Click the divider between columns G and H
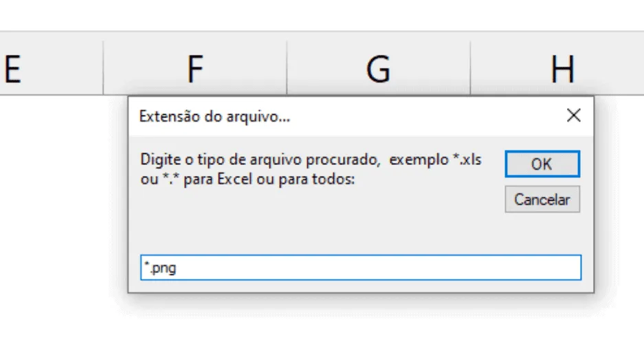 pos(470,68)
